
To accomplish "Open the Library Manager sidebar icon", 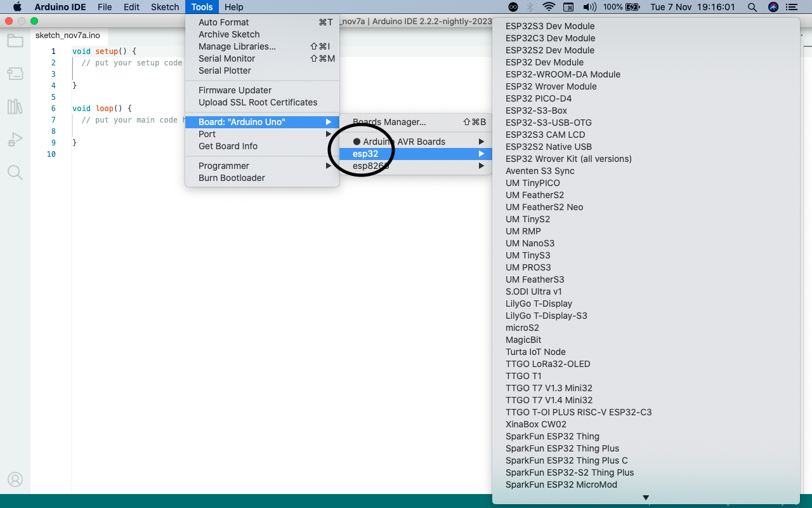I will (15, 106).
